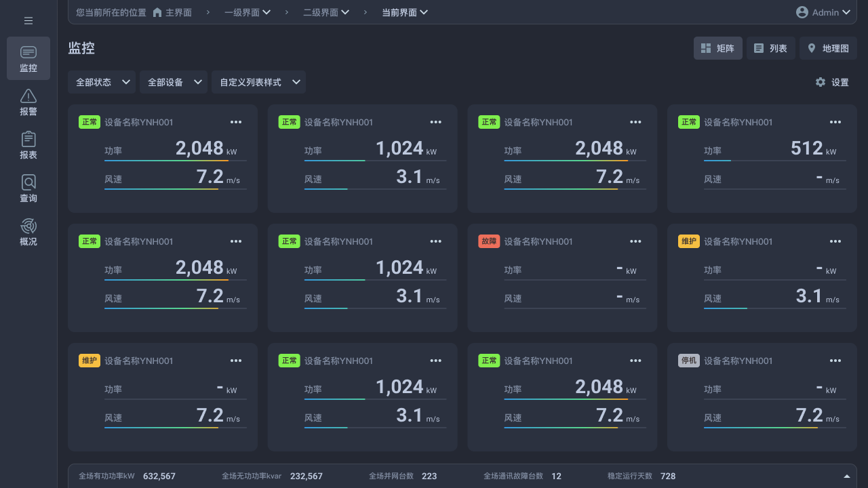Click the 监控 page heading
The width and height of the screenshot is (868, 488).
pos(81,48)
